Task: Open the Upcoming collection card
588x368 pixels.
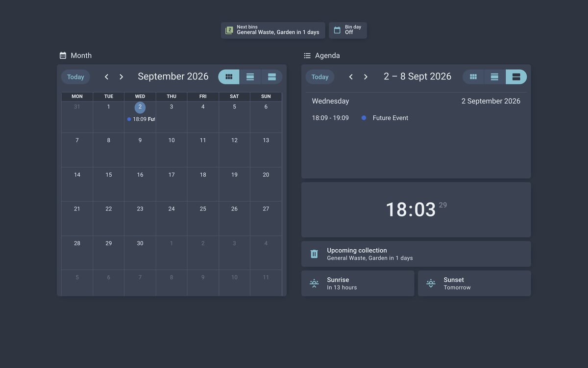Action: tap(416, 254)
